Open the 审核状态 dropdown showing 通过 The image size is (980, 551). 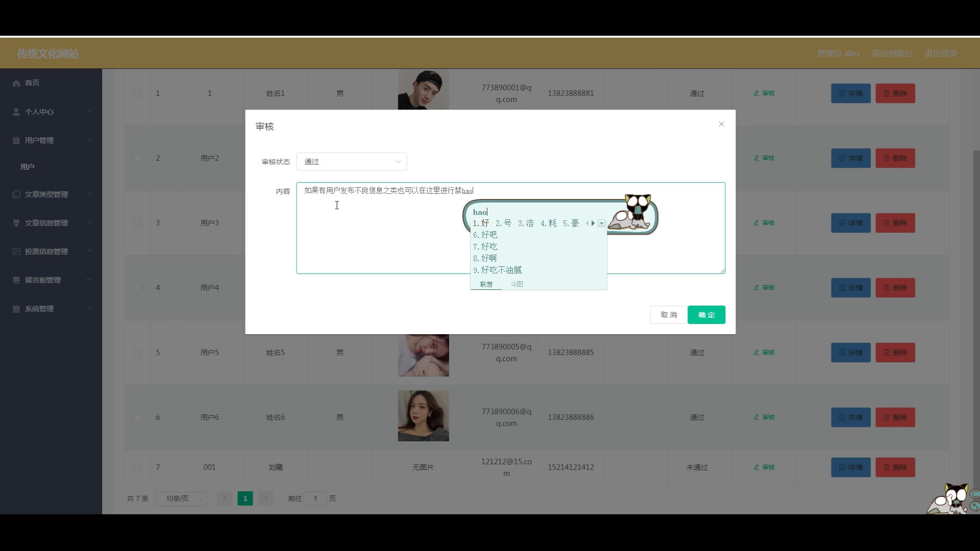tap(352, 162)
